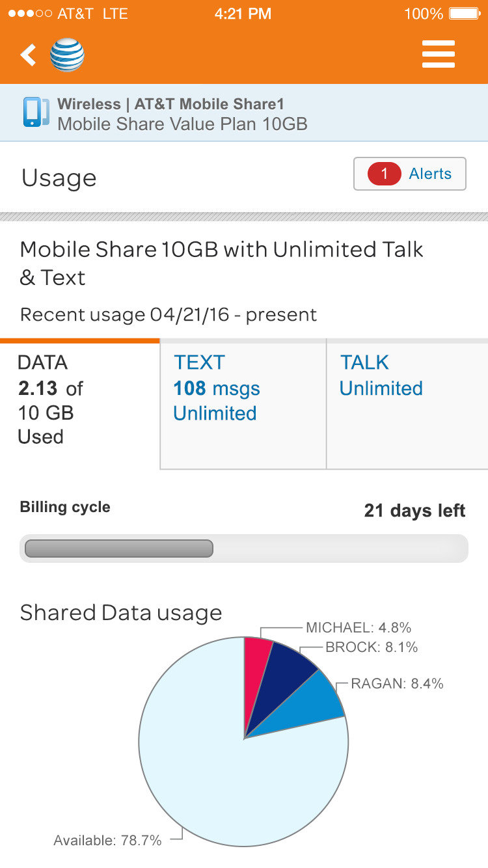Image resolution: width=488 pixels, height=868 pixels.
Task: Tap the Available: 78.7% label
Action: point(107,841)
